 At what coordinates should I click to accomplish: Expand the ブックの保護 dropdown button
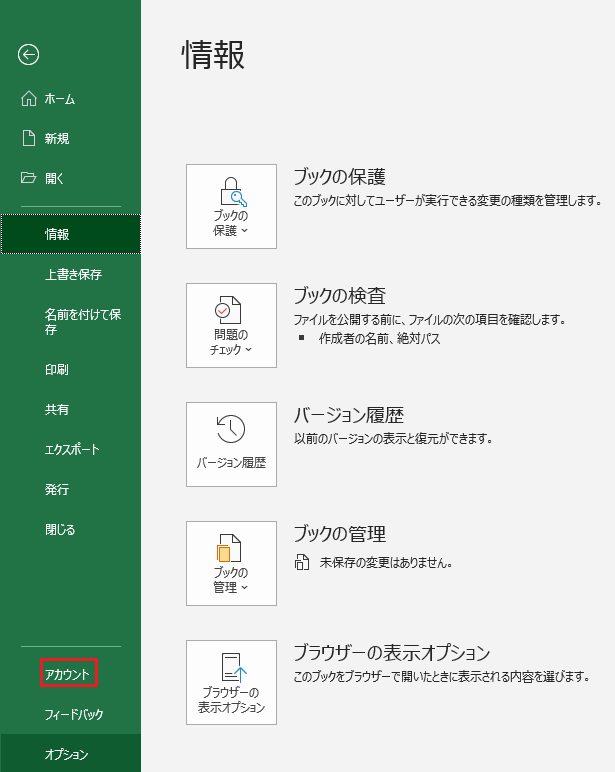coord(231,207)
